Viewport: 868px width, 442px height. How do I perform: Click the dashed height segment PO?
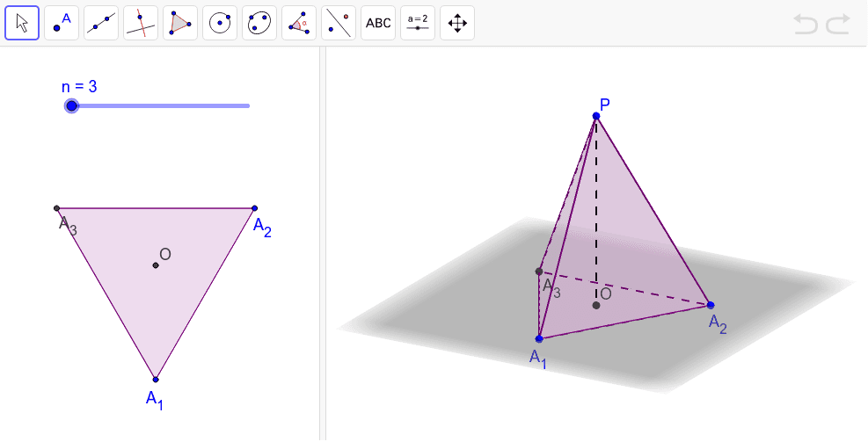point(596,210)
